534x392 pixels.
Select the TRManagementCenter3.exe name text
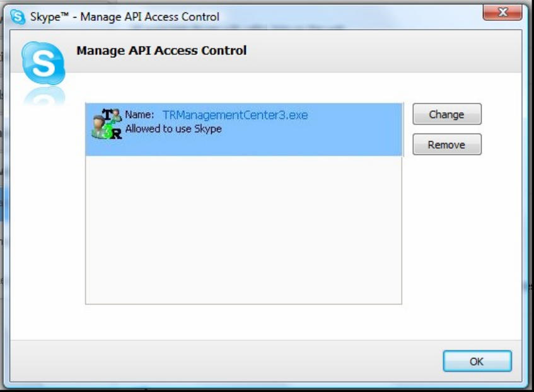(x=235, y=115)
